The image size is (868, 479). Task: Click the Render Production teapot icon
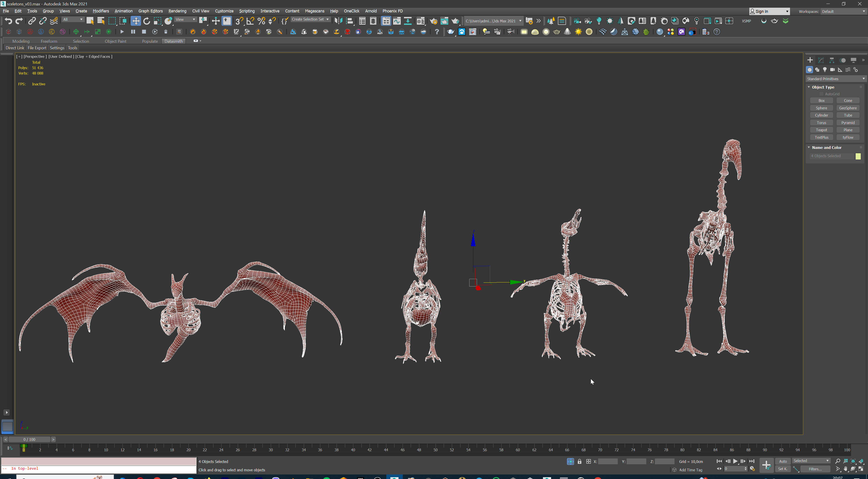tap(455, 21)
